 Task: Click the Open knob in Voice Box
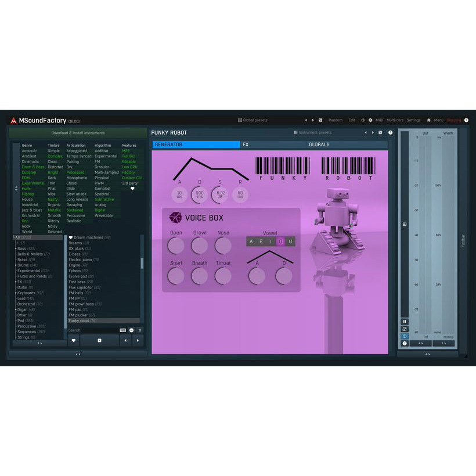coord(176,246)
